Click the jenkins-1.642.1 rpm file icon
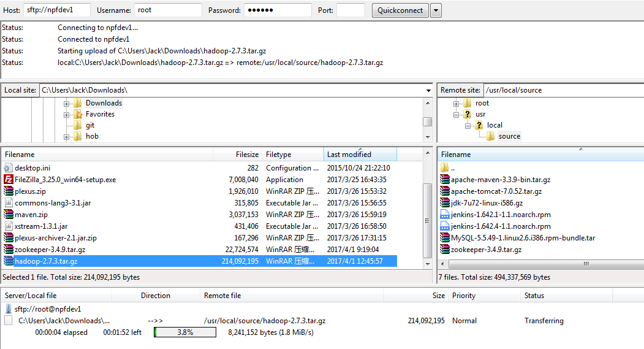Screen dimensions: 644x349 [x=444, y=215]
